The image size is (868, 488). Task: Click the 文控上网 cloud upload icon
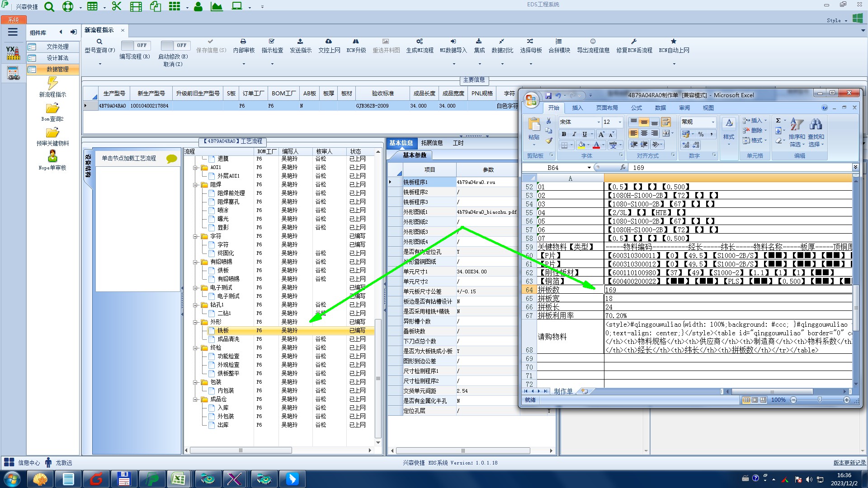[x=329, y=42]
